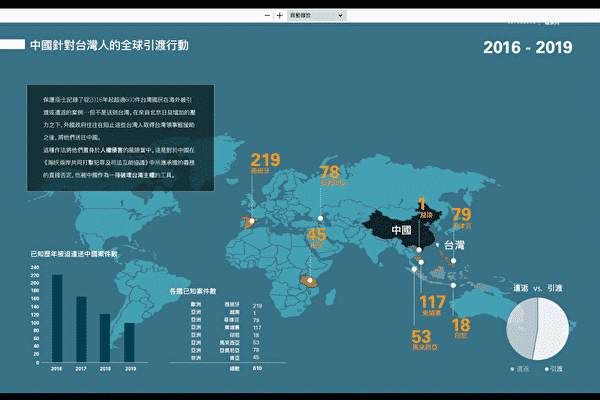Click the zoom out minus button
The image size is (600, 400).
pyautogui.click(x=266, y=16)
